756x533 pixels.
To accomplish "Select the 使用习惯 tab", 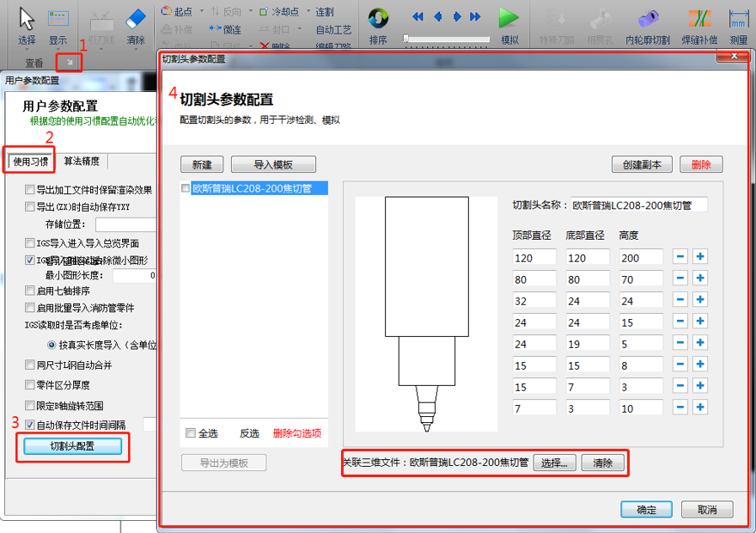I will [x=30, y=162].
